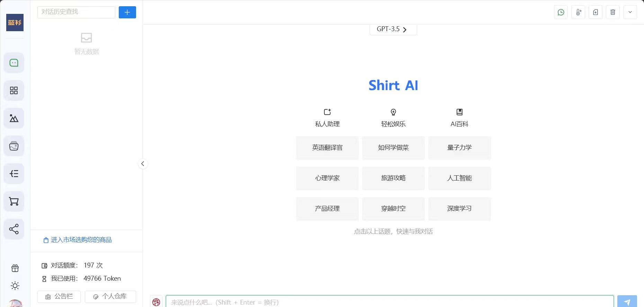Open the indented list icon in sidebar
The image size is (644, 307).
pos(14,174)
